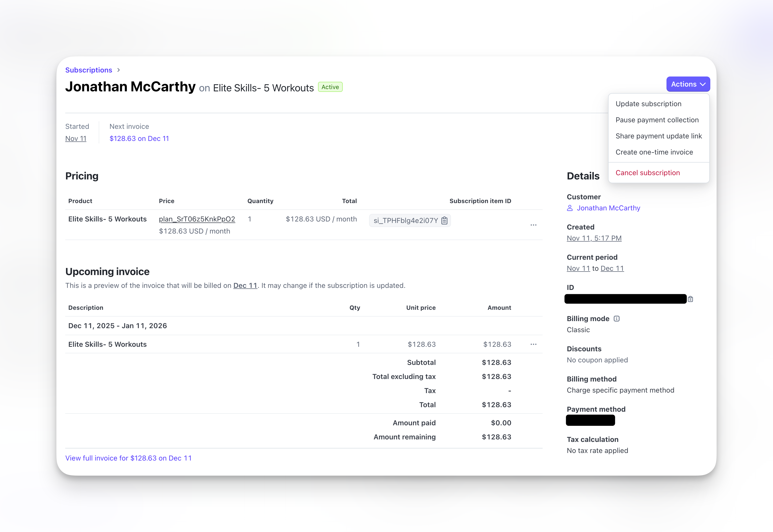This screenshot has height=532, width=773.
Task: Choose Pause payment collection
Action: click(657, 120)
